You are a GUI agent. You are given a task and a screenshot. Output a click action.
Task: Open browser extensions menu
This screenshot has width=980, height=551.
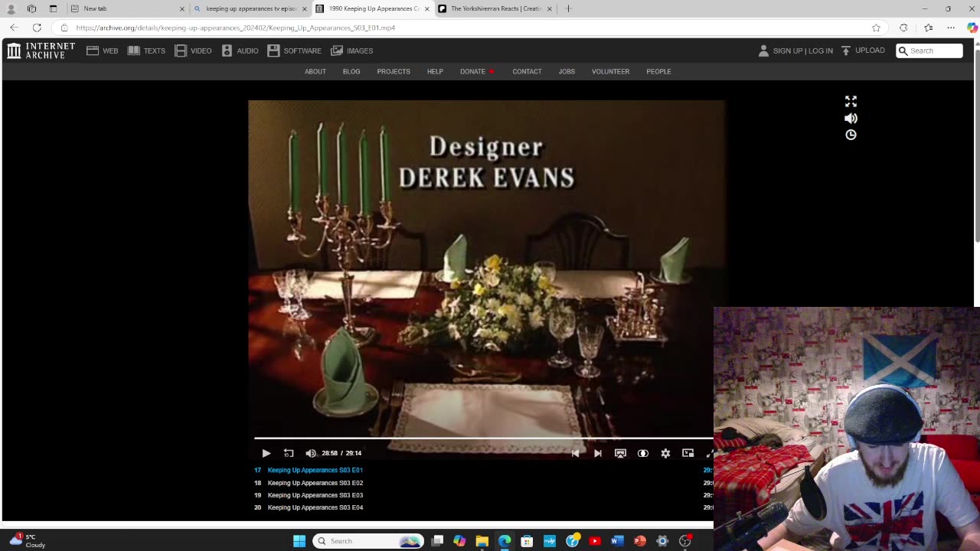pos(903,28)
